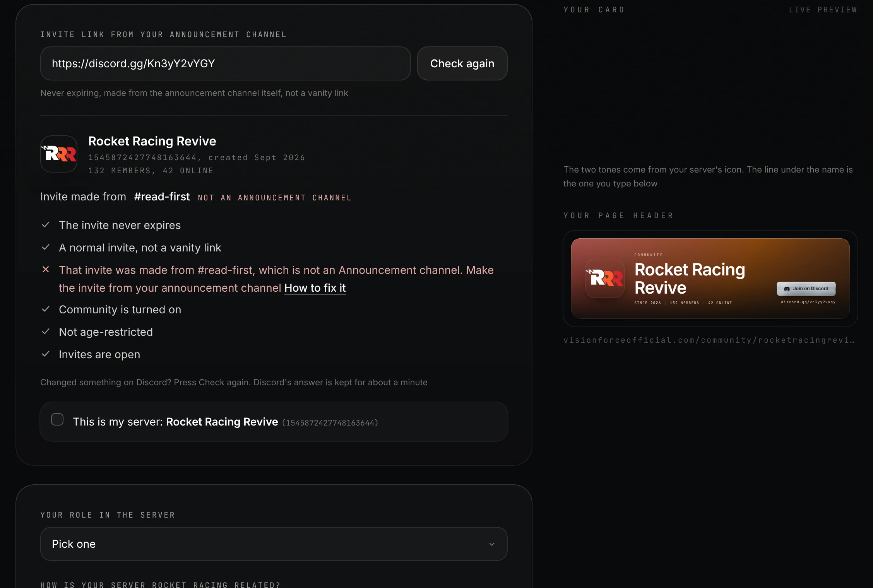873x588 pixels.
Task: Click the 'YOUR PAGE HEADER' heading
Action: click(618, 215)
